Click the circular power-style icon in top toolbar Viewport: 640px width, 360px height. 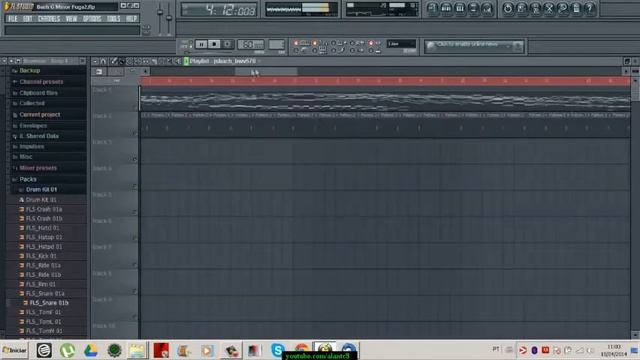point(508,9)
